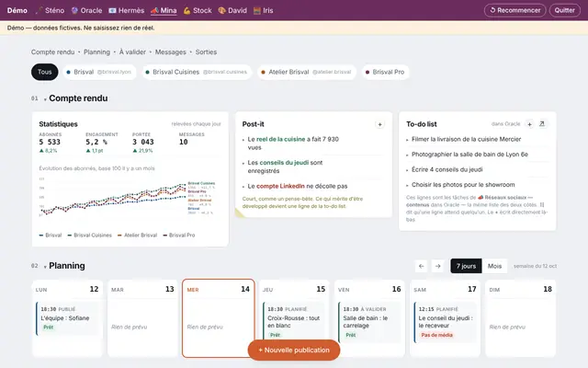Screen dimensions: 588x368
Task: Filter by Brisval Cuisines account
Action: pos(197,72)
